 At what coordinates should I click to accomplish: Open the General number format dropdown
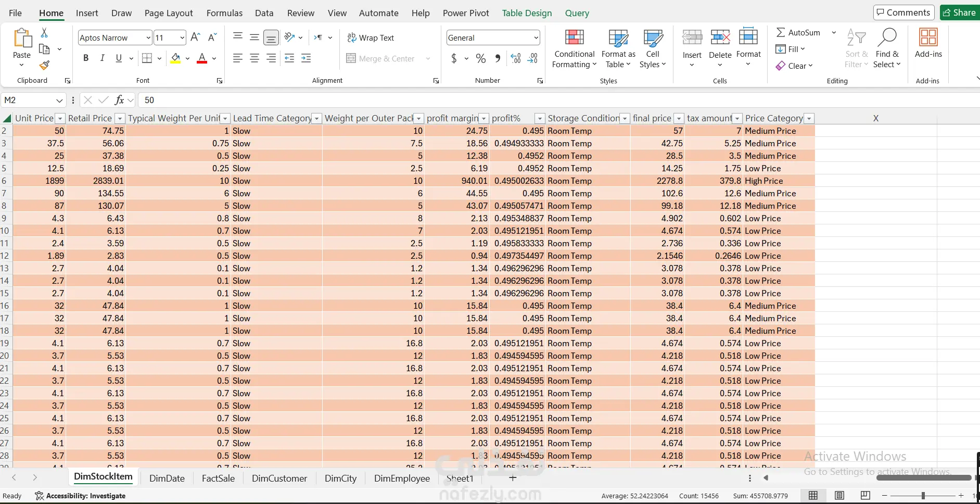(536, 37)
